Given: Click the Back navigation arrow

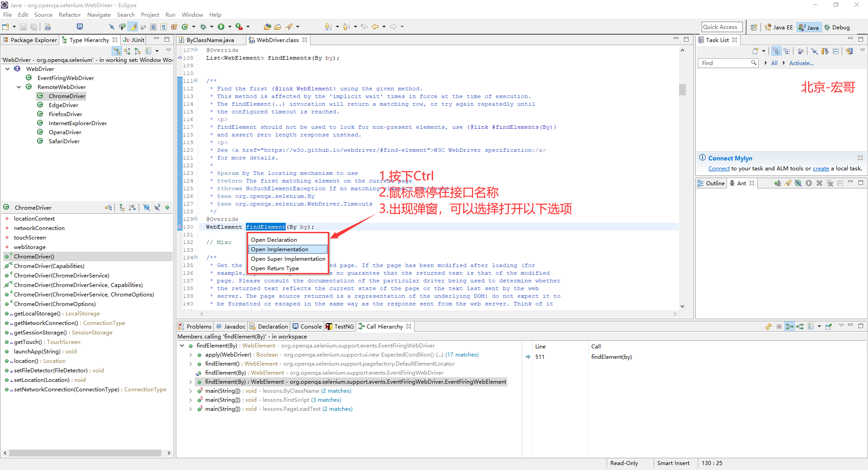Looking at the screenshot, I should point(375,27).
